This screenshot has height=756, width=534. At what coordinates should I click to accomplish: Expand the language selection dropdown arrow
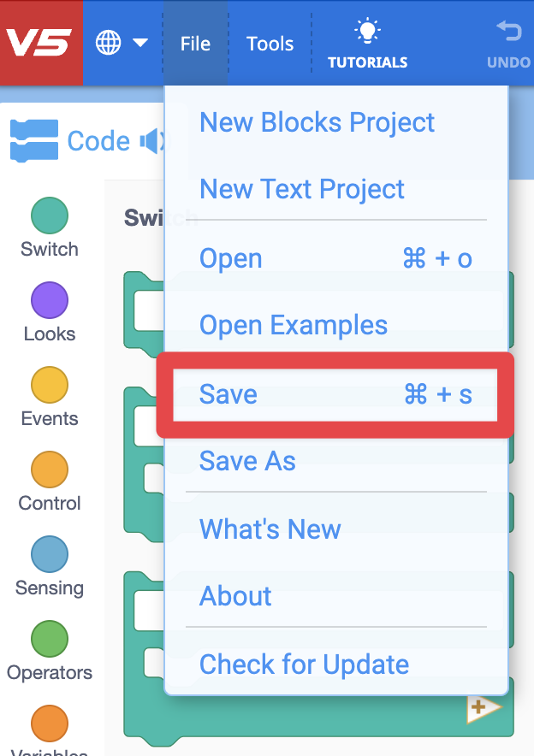coord(139,41)
